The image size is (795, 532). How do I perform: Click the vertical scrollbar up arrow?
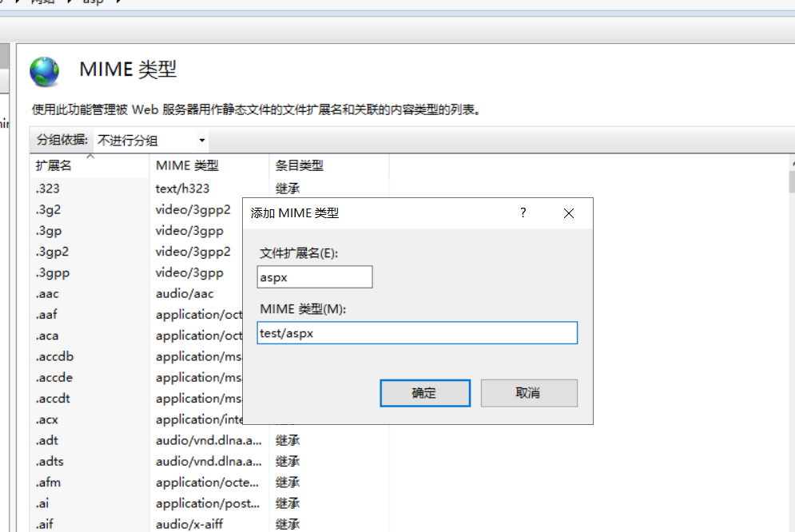click(x=791, y=164)
